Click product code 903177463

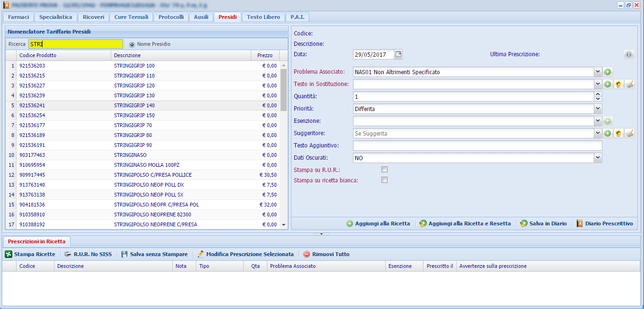tap(32, 155)
